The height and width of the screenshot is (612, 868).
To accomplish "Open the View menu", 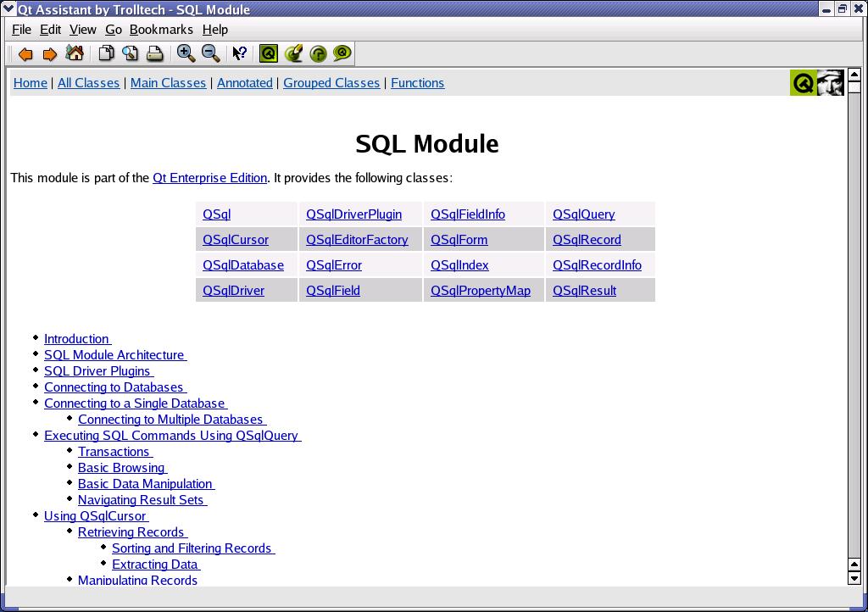I will click(82, 30).
